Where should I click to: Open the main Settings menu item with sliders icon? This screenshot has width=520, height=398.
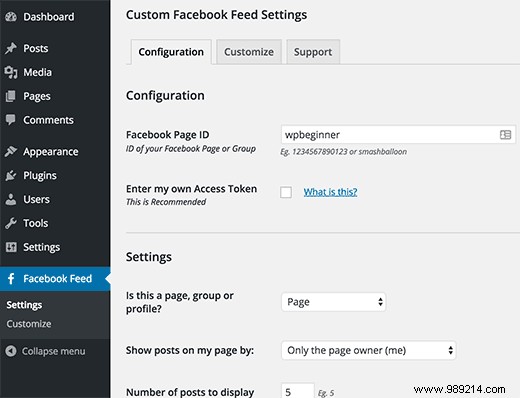(x=55, y=247)
